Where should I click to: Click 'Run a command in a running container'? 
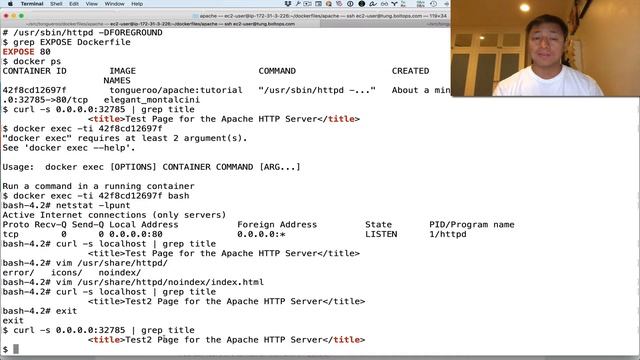point(98,186)
